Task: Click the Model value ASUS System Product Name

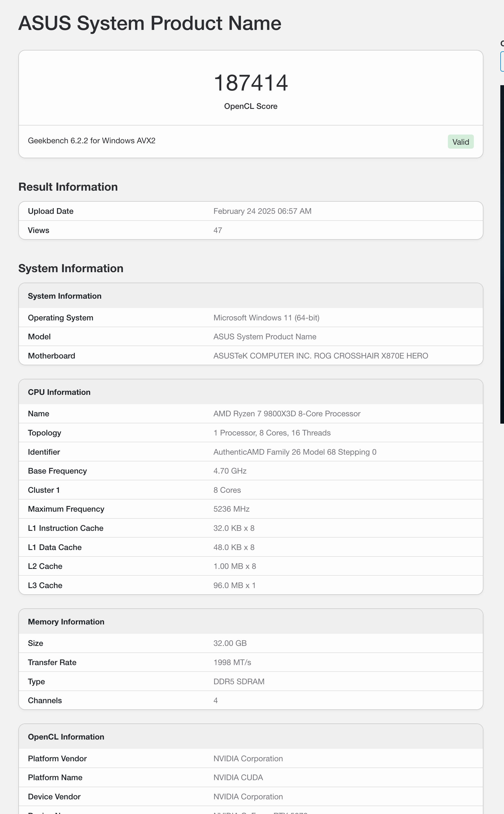Action: (265, 336)
